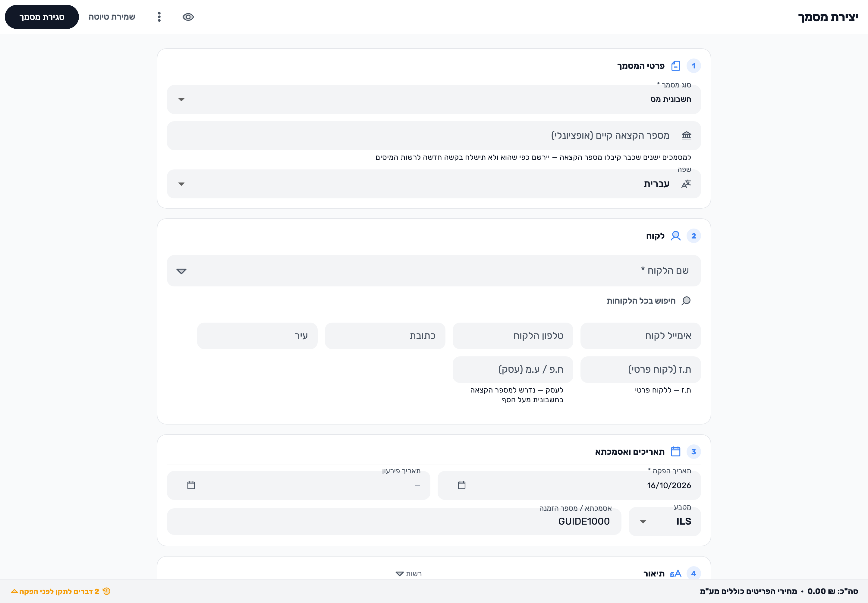Click the ת.ז (לקוח פרטי) ID field
Screen dimensions: 868x603
click(x=640, y=370)
